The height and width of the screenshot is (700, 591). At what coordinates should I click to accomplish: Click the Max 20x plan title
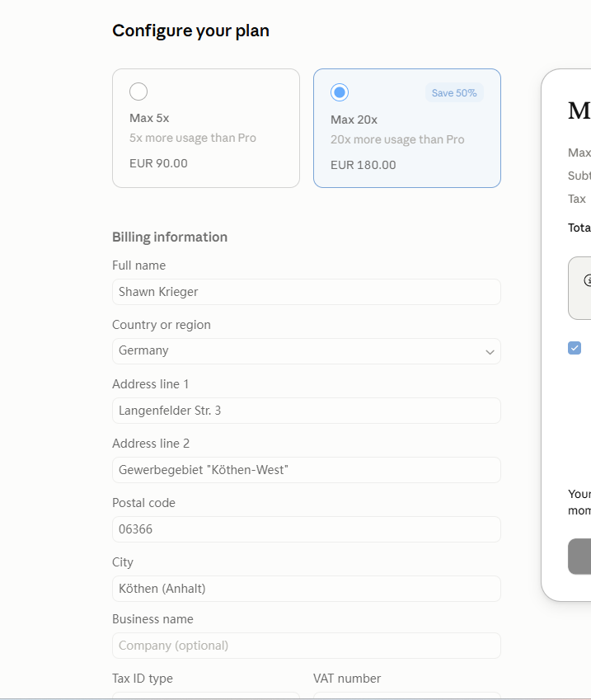coord(354,120)
